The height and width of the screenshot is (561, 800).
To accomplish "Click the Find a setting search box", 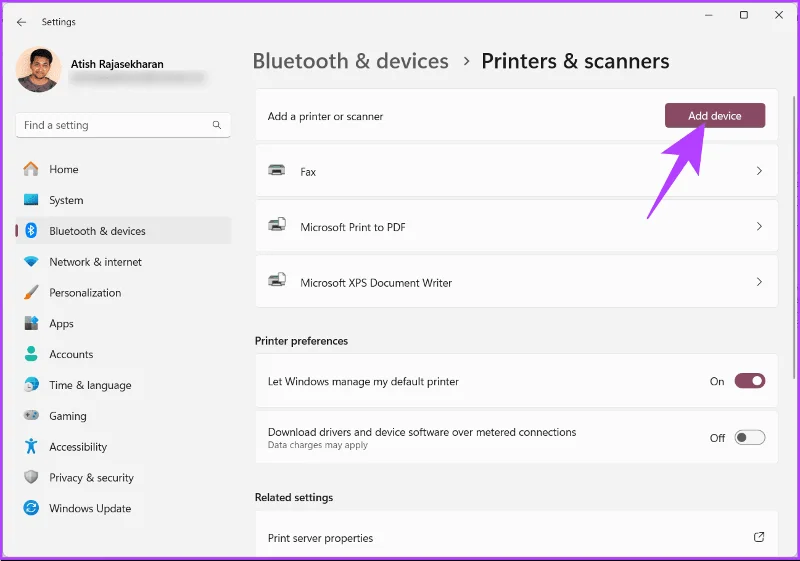I will pos(123,125).
